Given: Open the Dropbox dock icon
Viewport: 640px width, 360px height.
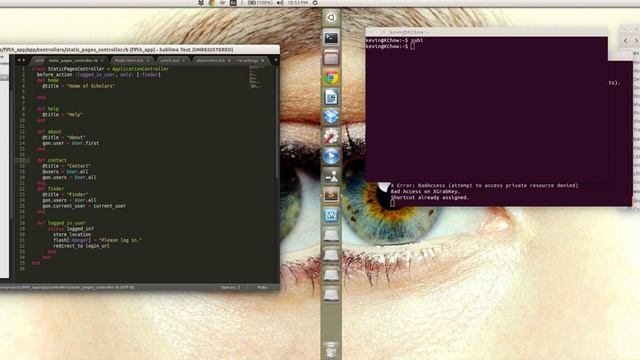Looking at the screenshot, I should 331,117.
